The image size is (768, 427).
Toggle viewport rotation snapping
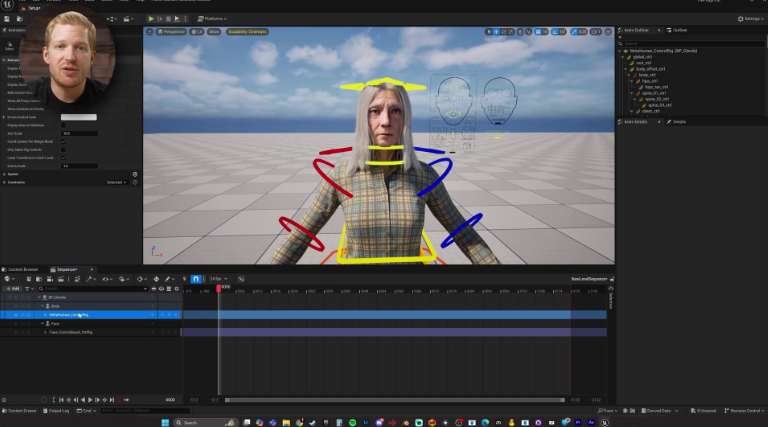tap(555, 32)
